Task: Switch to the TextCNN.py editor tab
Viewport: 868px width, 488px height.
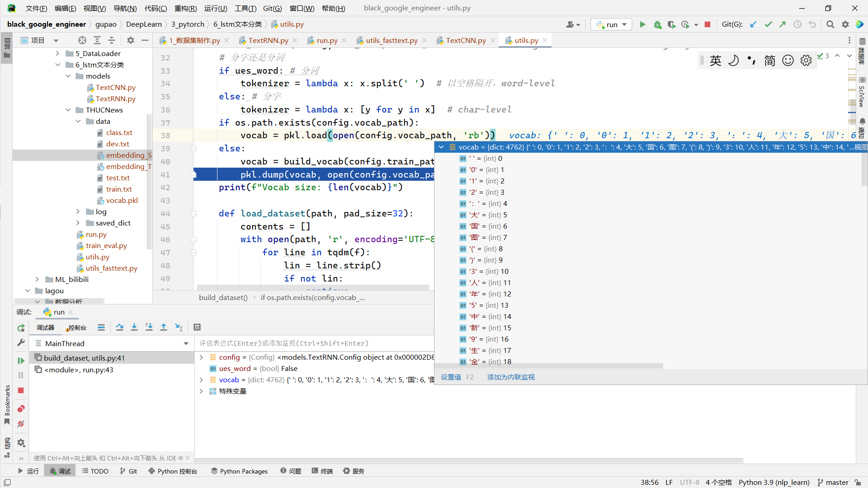Action: click(x=465, y=41)
